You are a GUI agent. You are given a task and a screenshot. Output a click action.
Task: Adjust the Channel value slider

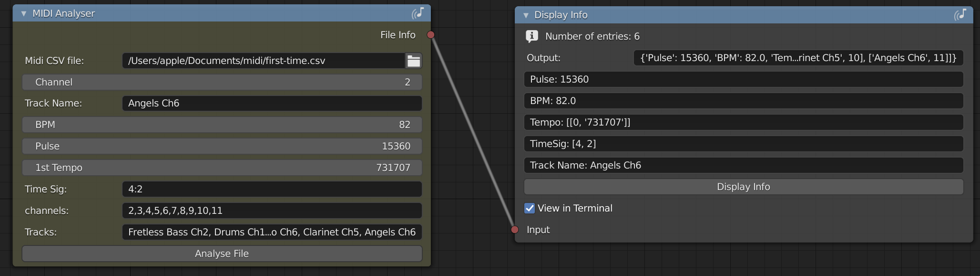pos(222,82)
